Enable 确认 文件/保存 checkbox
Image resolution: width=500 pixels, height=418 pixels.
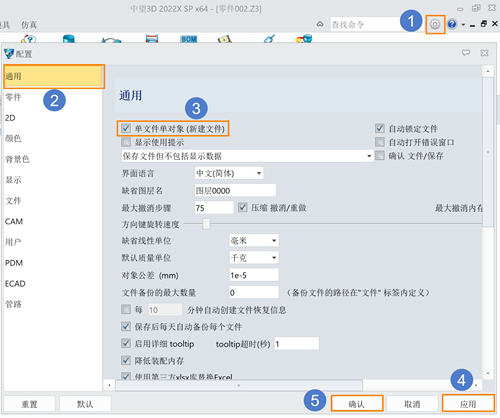pyautogui.click(x=380, y=156)
